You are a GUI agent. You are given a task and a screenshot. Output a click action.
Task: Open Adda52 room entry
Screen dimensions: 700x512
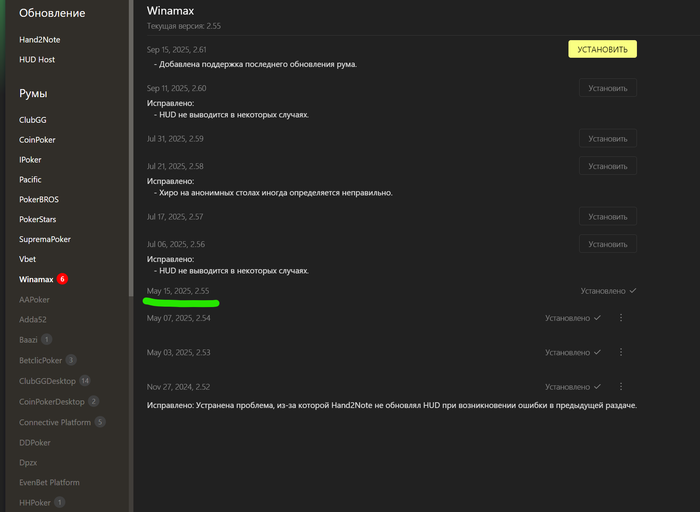[x=33, y=320]
